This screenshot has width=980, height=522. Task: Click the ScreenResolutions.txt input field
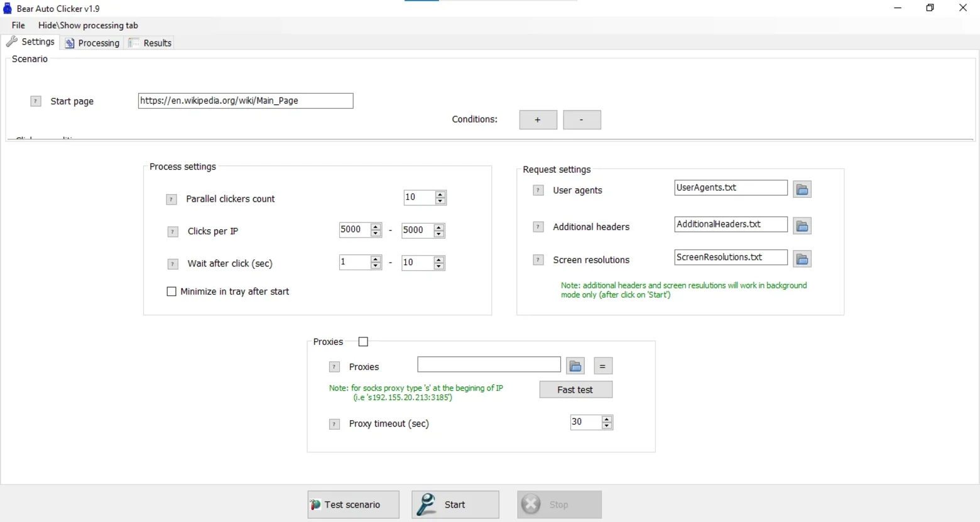click(731, 258)
